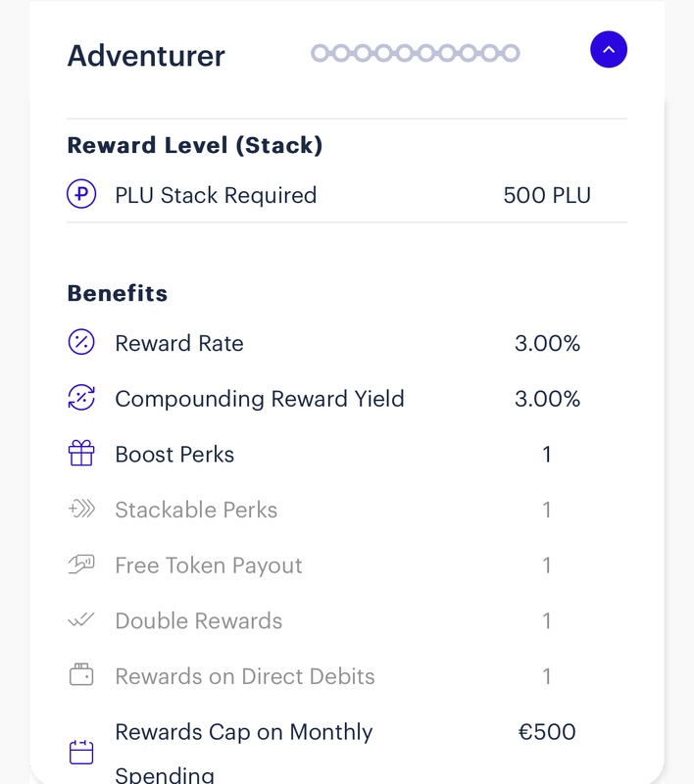The image size is (694, 784).
Task: Click the €500 rewards cap value
Action: click(x=547, y=732)
